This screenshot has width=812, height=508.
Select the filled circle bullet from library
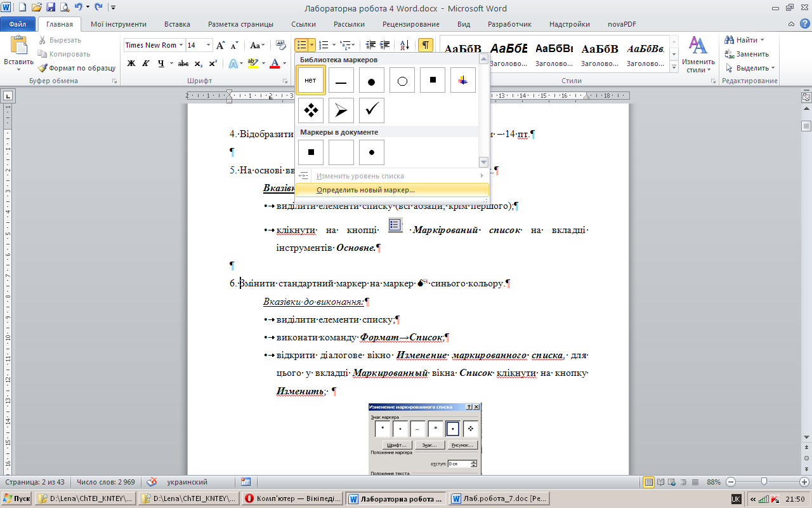pos(372,80)
